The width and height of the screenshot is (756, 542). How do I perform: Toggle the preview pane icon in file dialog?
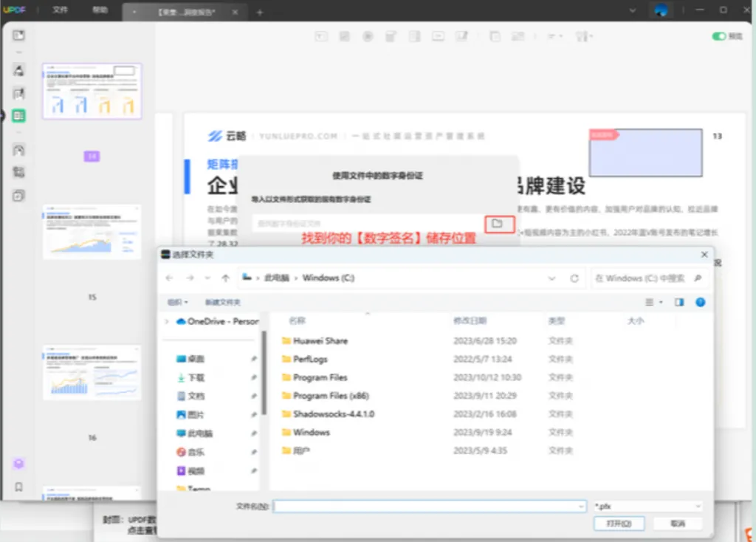(679, 302)
